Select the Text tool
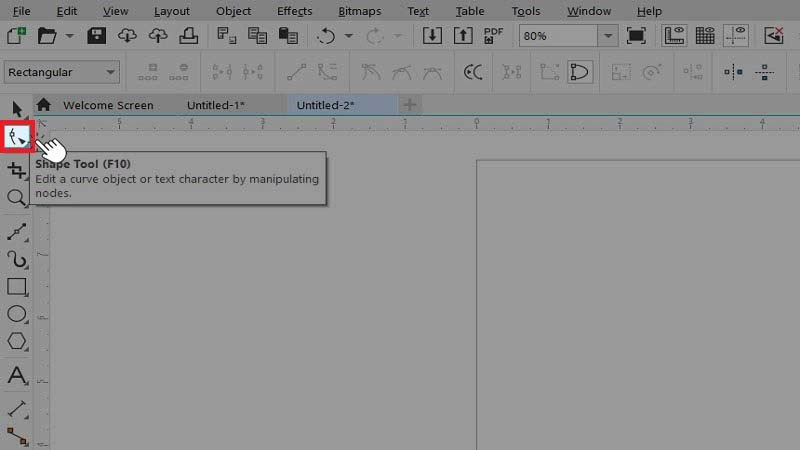The width and height of the screenshot is (800, 450). (x=17, y=375)
